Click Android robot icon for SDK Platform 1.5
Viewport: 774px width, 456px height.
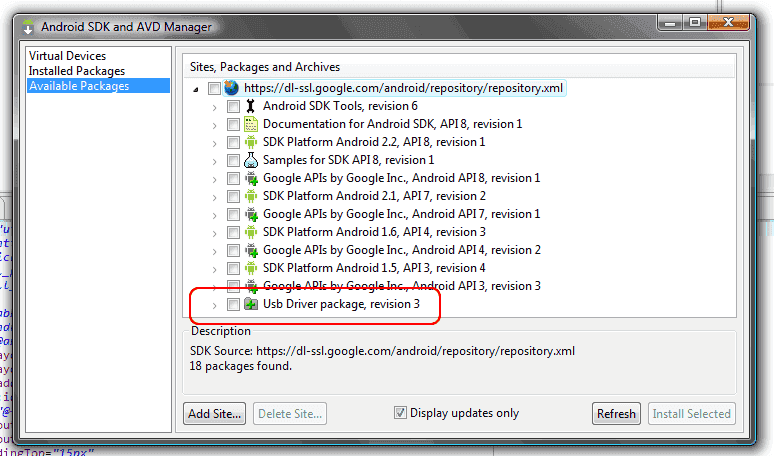click(251, 268)
